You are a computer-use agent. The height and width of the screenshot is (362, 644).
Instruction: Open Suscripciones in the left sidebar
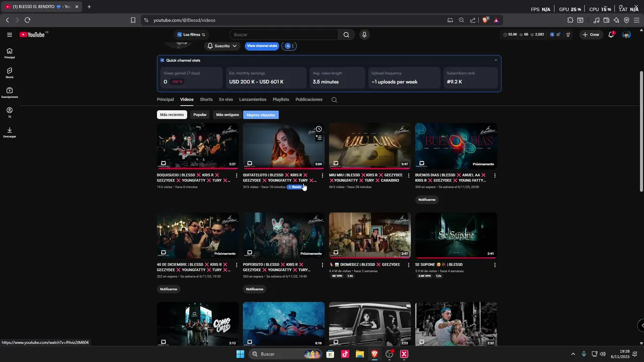[x=10, y=93]
